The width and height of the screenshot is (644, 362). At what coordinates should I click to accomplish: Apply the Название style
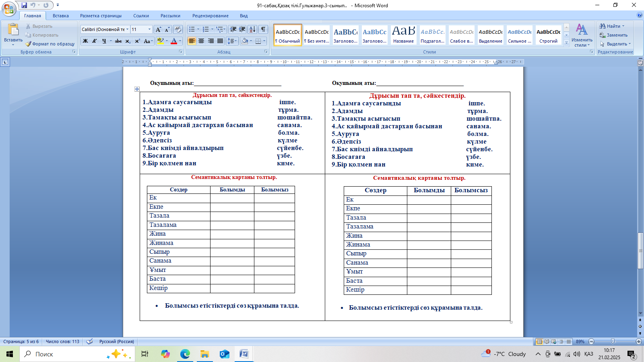click(403, 35)
